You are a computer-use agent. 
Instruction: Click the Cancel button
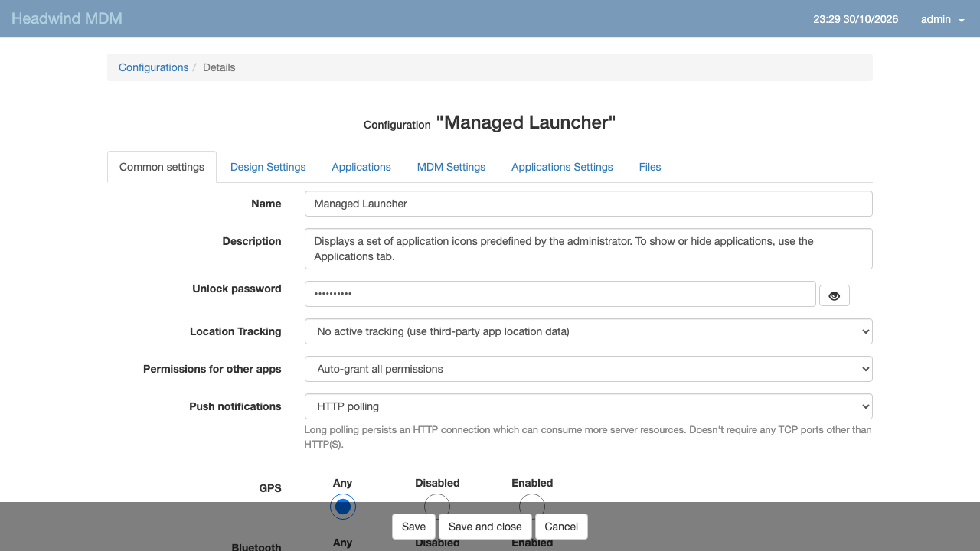561,527
